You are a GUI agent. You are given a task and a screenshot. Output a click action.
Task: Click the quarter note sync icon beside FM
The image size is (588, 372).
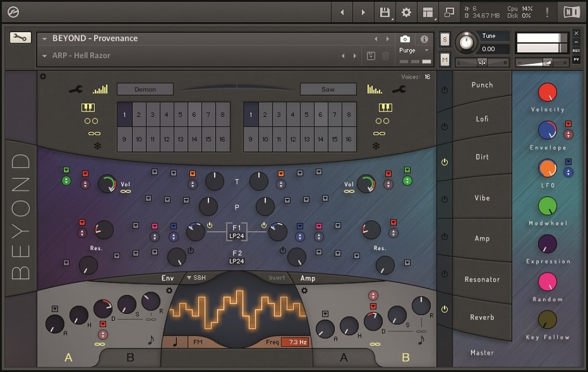[175, 342]
